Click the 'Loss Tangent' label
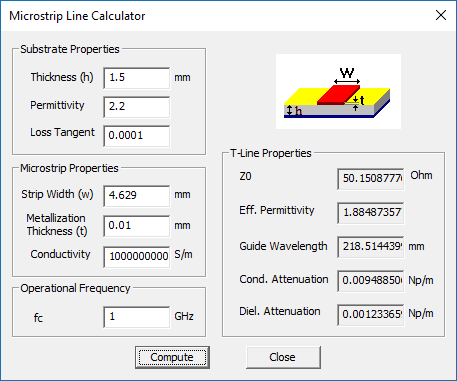The image size is (457, 381). 62,133
